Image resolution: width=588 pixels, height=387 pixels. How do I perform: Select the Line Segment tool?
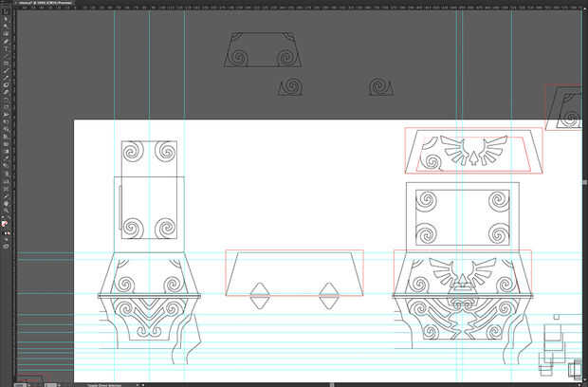[6, 56]
